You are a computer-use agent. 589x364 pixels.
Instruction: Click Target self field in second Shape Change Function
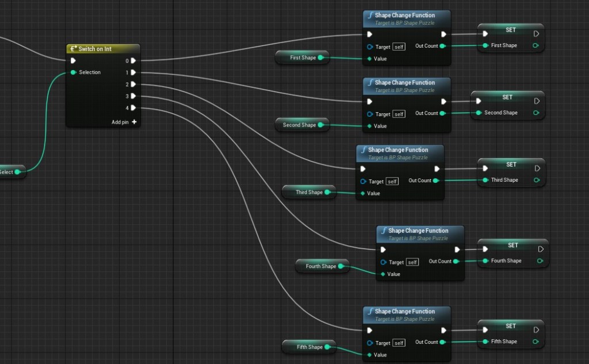pos(399,114)
